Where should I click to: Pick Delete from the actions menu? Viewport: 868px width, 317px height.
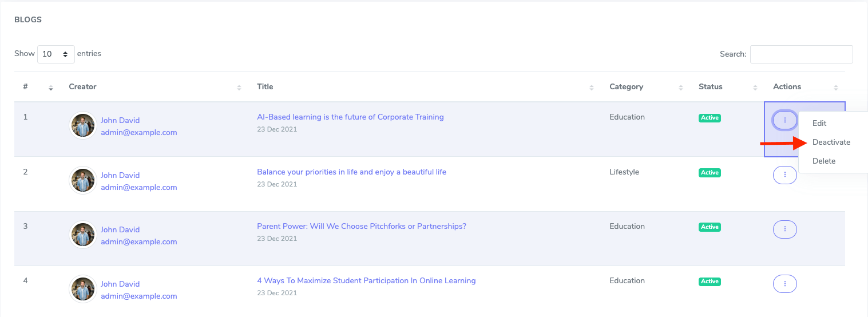[x=824, y=161]
